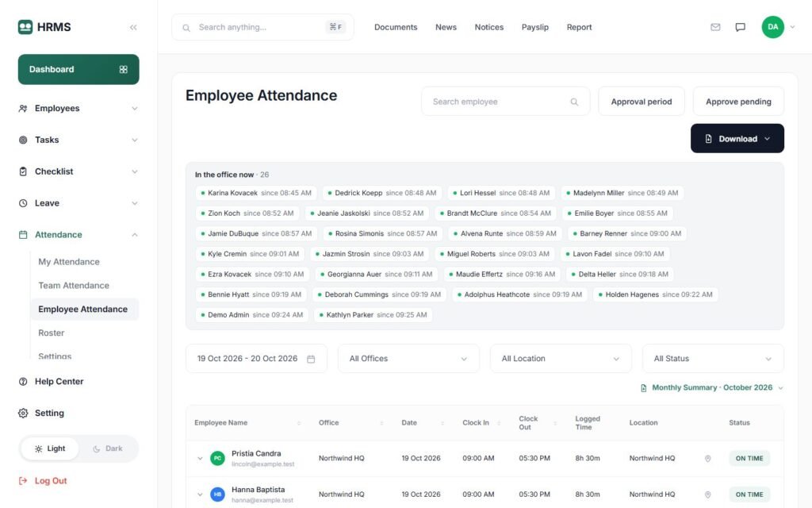Expand Pristia Candra row details
Image resolution: width=812 pixels, height=508 pixels.
pos(200,458)
